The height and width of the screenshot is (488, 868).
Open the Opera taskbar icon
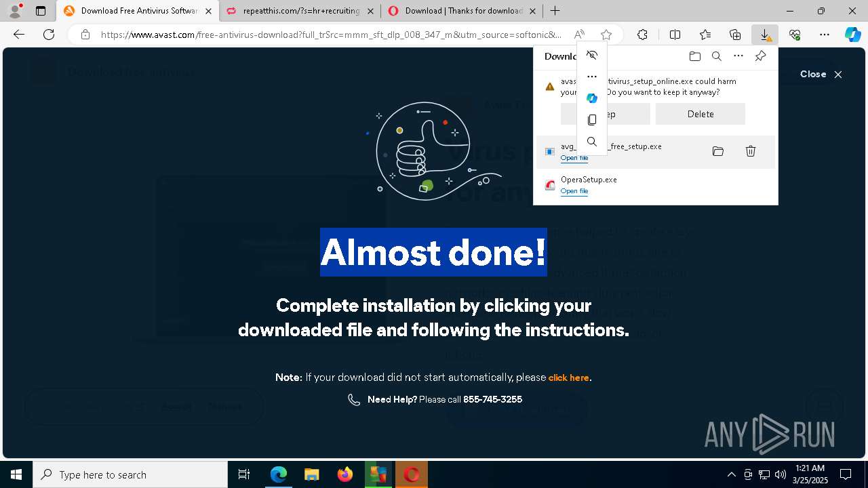click(412, 474)
